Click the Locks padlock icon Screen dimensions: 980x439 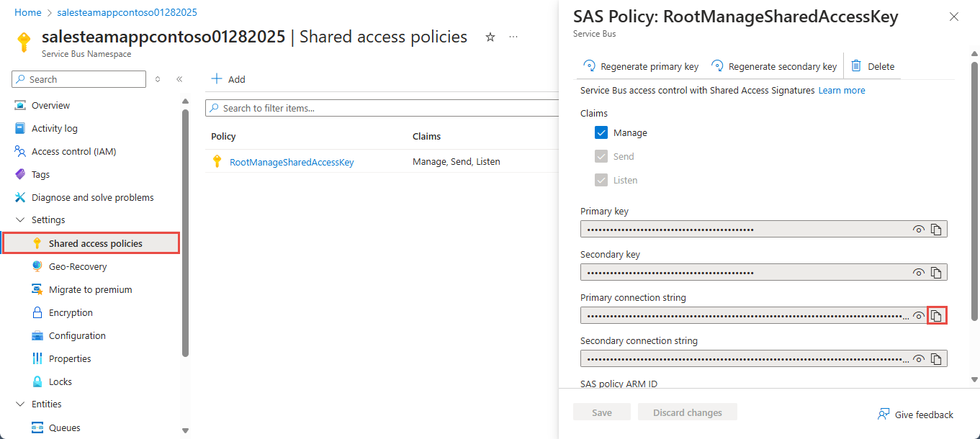37,381
